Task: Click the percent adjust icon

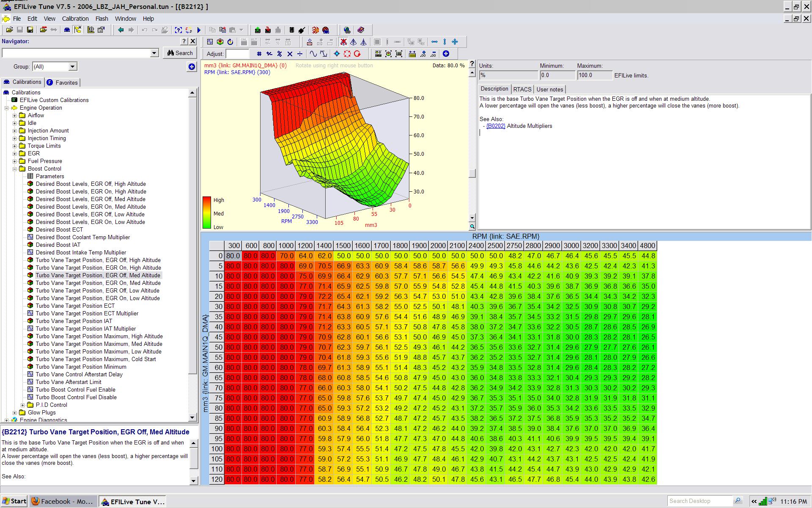Action: coord(280,54)
